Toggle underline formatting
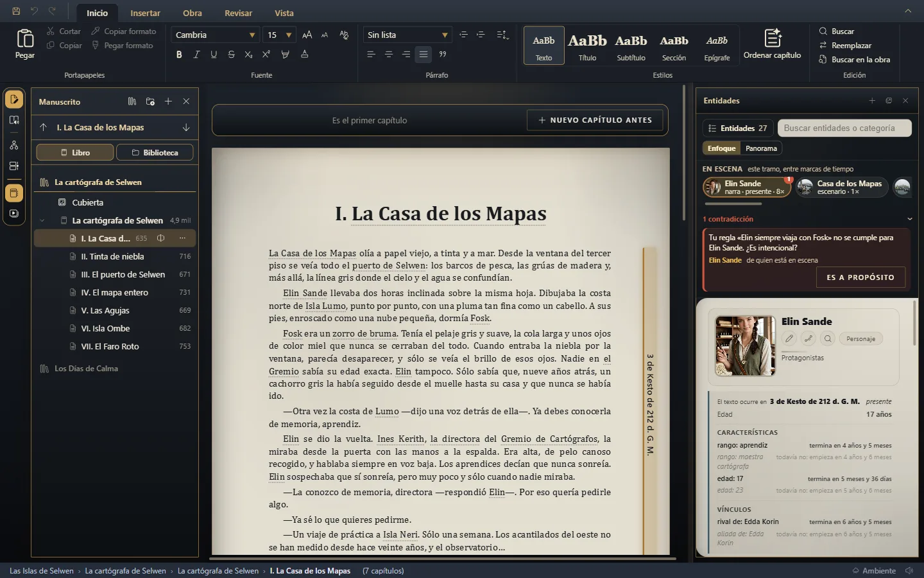 (x=214, y=55)
